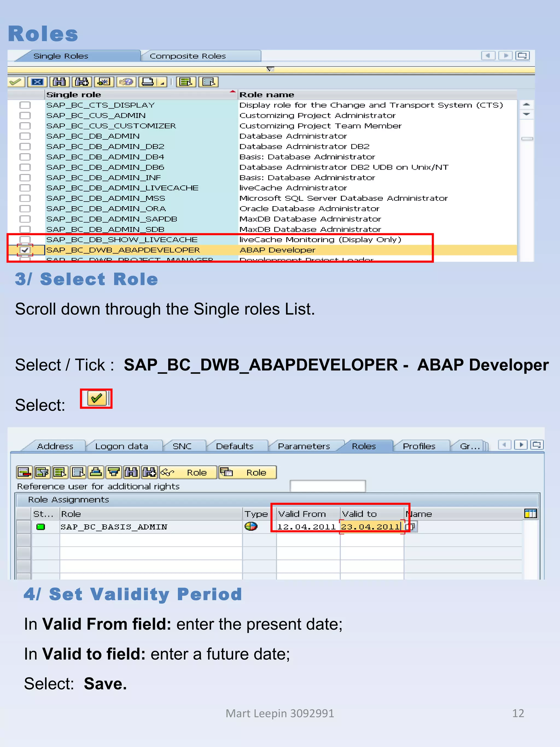Tick the SAP_BC_CUS_ADMIN checkbox
This screenshot has width=560, height=747.
tap(25, 115)
